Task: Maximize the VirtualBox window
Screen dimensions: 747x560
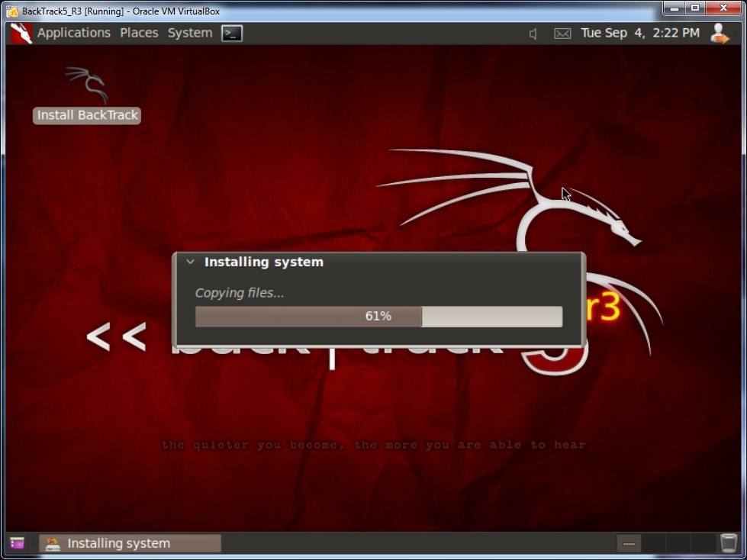Action: [696, 8]
